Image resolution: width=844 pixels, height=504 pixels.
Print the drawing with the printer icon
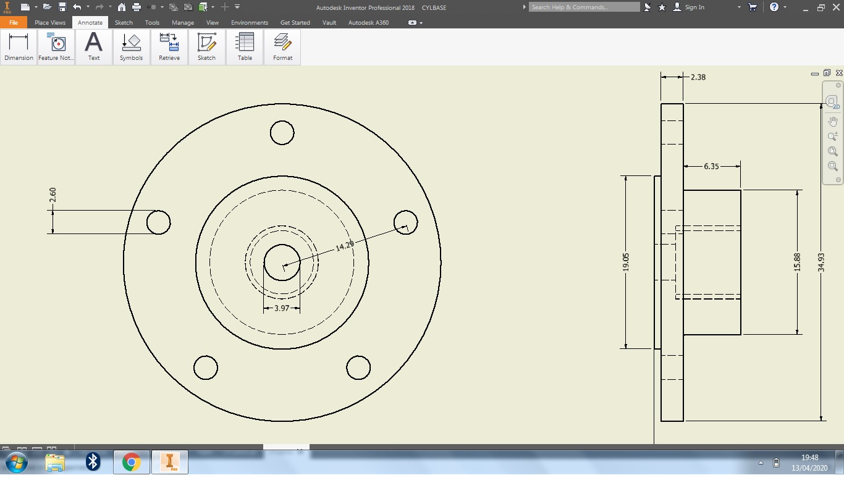click(137, 7)
